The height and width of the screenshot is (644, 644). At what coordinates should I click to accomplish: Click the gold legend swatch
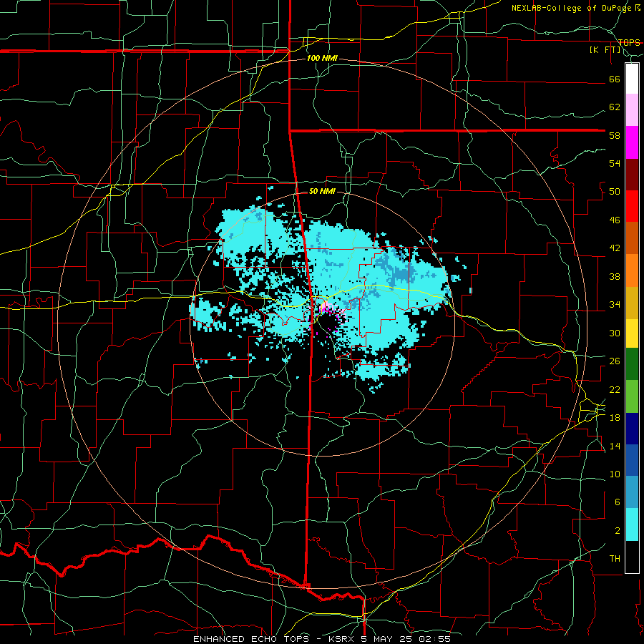click(x=632, y=303)
